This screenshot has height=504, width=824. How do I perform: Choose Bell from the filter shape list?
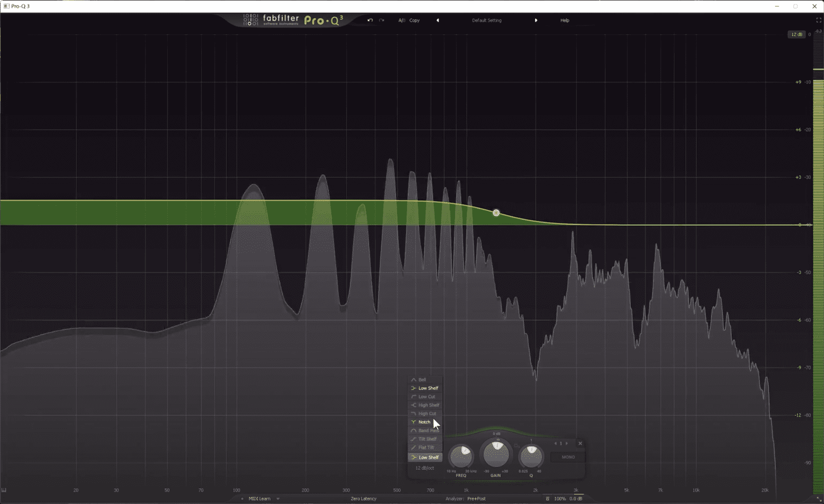[422, 380]
